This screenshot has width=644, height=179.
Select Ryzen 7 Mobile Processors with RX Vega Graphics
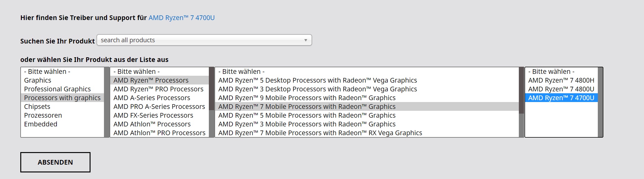click(320, 133)
